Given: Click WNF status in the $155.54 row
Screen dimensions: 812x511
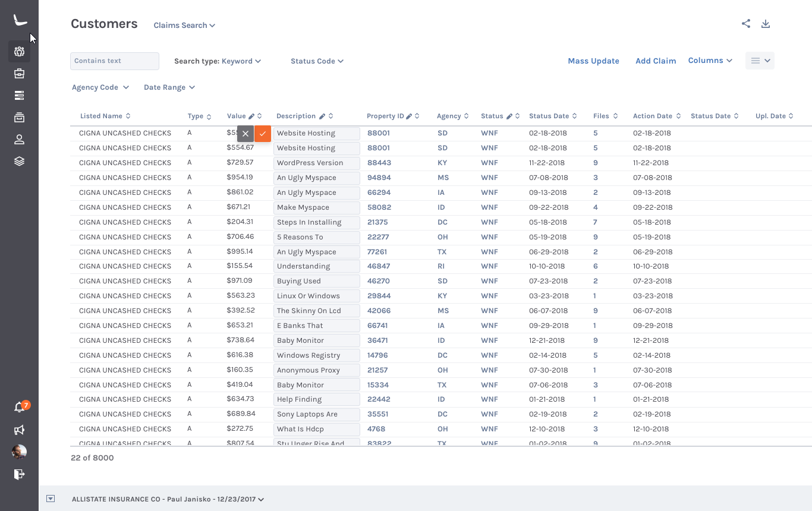Looking at the screenshot, I should click(x=489, y=266).
